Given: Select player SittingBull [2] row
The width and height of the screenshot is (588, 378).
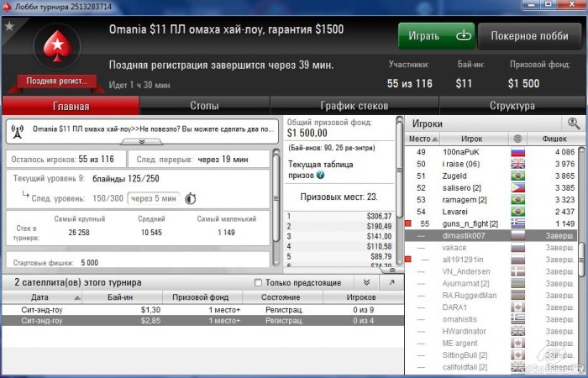Looking at the screenshot, I should coord(491,355).
